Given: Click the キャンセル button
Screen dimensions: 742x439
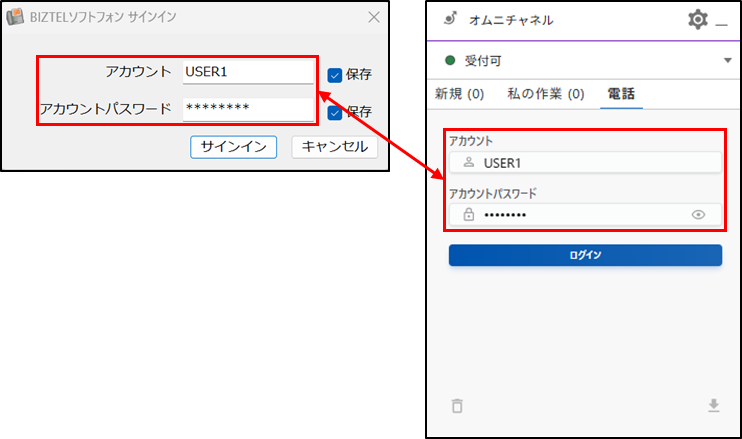Looking at the screenshot, I should point(335,147).
